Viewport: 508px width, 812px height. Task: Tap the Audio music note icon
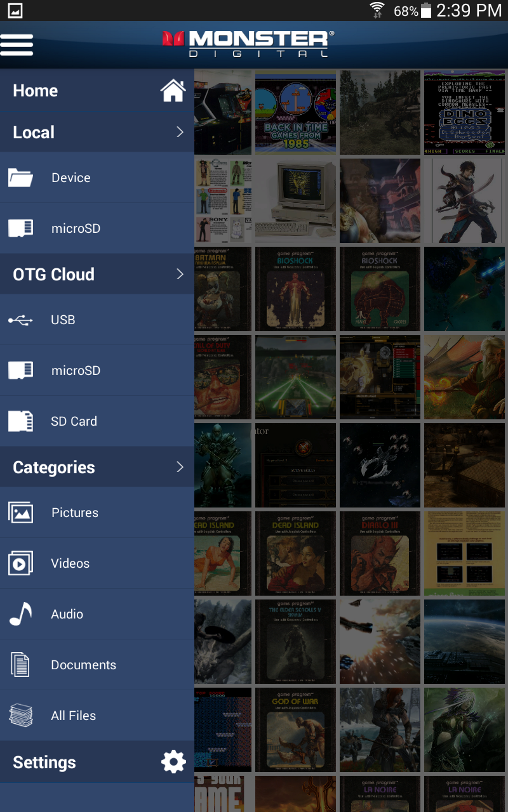[20, 613]
